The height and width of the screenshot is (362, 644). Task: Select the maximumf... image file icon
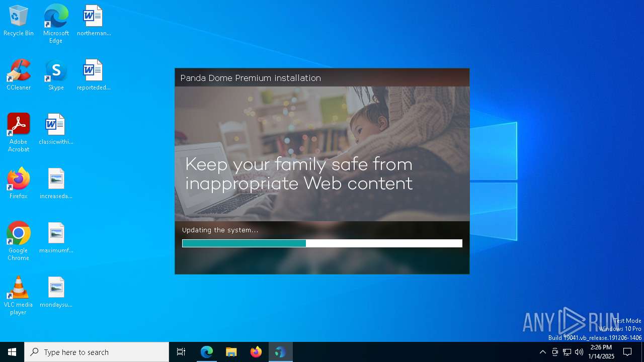(56, 238)
